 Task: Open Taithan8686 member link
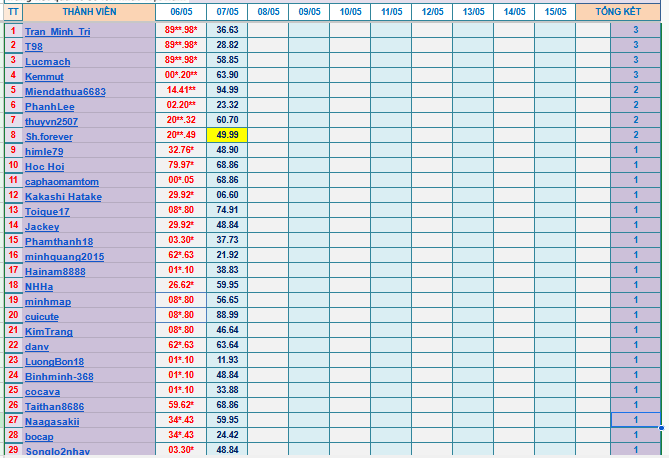tap(55, 406)
